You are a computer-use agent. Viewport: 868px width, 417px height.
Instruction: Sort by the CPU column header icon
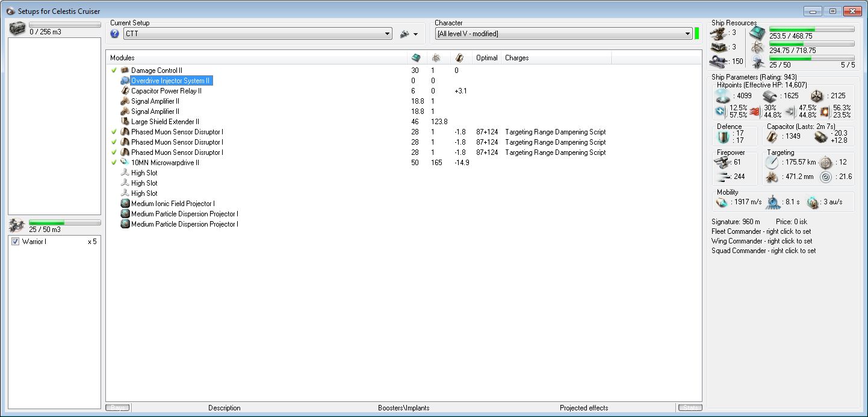[x=416, y=58]
